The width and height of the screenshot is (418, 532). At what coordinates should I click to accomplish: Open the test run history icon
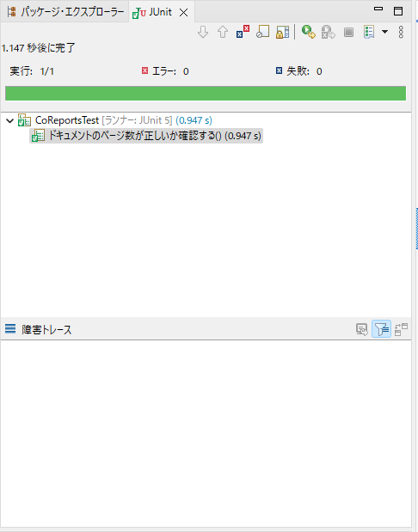pyautogui.click(x=369, y=32)
